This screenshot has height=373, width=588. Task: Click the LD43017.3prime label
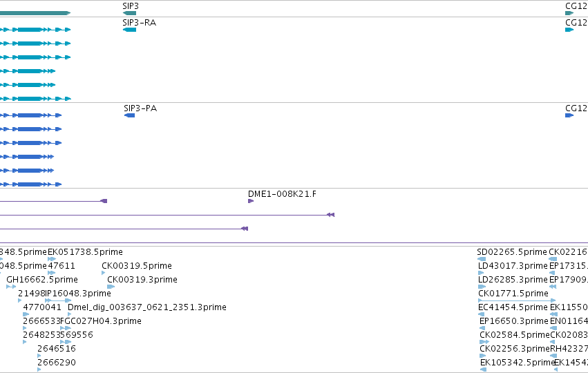click(513, 266)
